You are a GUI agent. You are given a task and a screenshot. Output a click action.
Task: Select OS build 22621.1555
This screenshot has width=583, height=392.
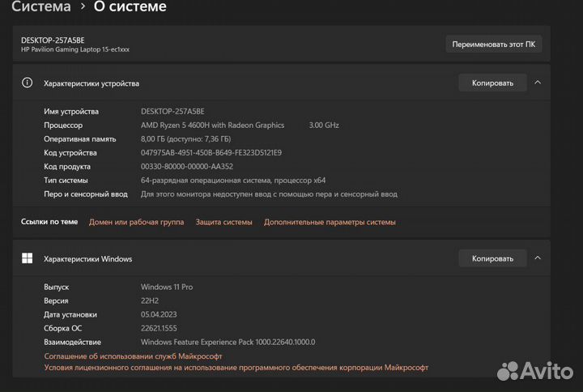pos(159,328)
